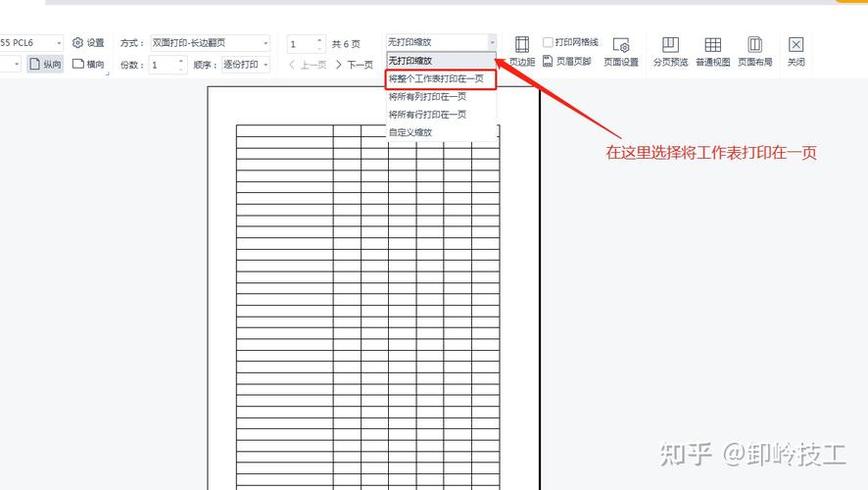The image size is (868, 490).
Task: Click the 共 6 页 total pages text
Action: (346, 44)
